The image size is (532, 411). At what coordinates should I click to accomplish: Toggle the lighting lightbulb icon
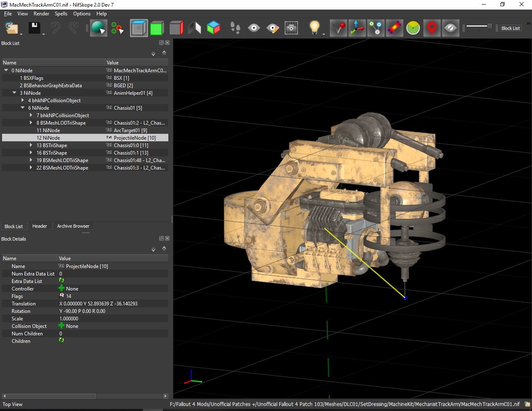tap(314, 28)
